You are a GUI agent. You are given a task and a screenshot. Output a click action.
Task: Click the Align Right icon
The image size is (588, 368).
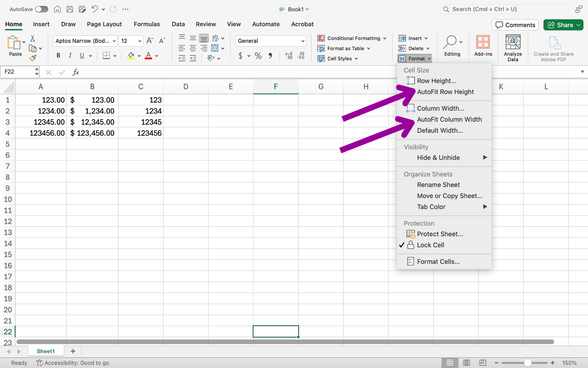(x=204, y=48)
